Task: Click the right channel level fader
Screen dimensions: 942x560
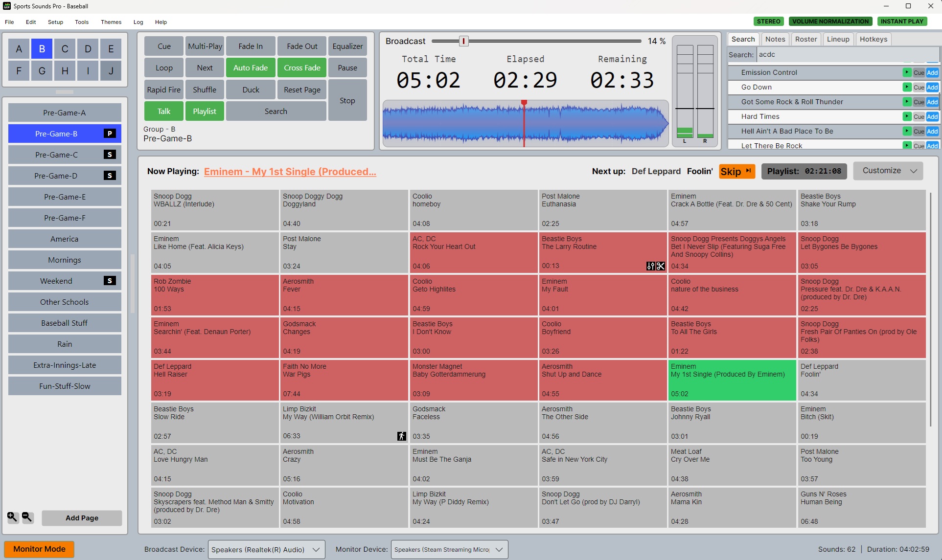Action: click(705, 108)
